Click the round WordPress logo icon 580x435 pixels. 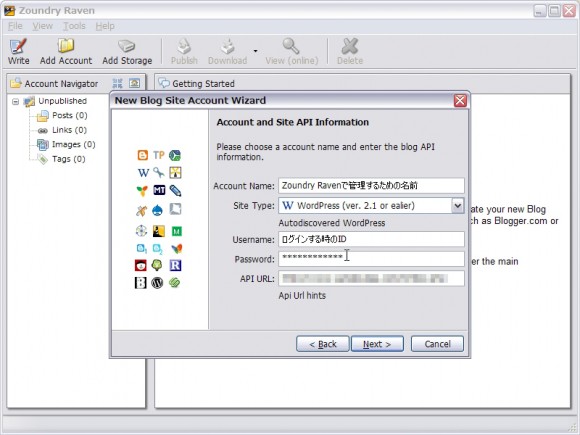coord(157,283)
